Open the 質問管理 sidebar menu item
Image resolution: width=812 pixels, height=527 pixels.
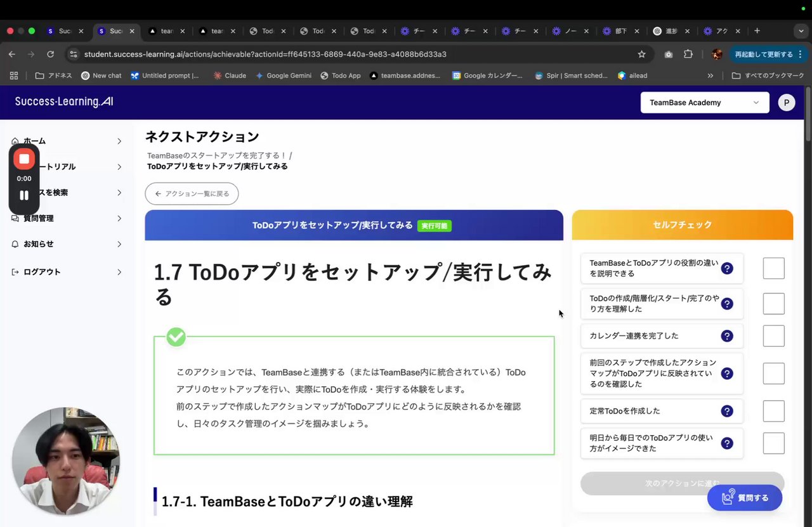point(67,218)
